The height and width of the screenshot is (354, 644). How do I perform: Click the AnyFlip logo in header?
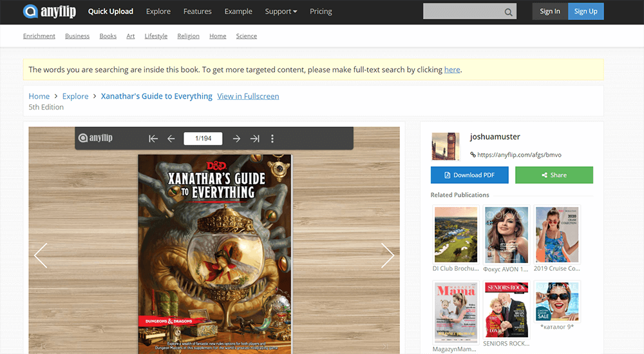pos(50,11)
